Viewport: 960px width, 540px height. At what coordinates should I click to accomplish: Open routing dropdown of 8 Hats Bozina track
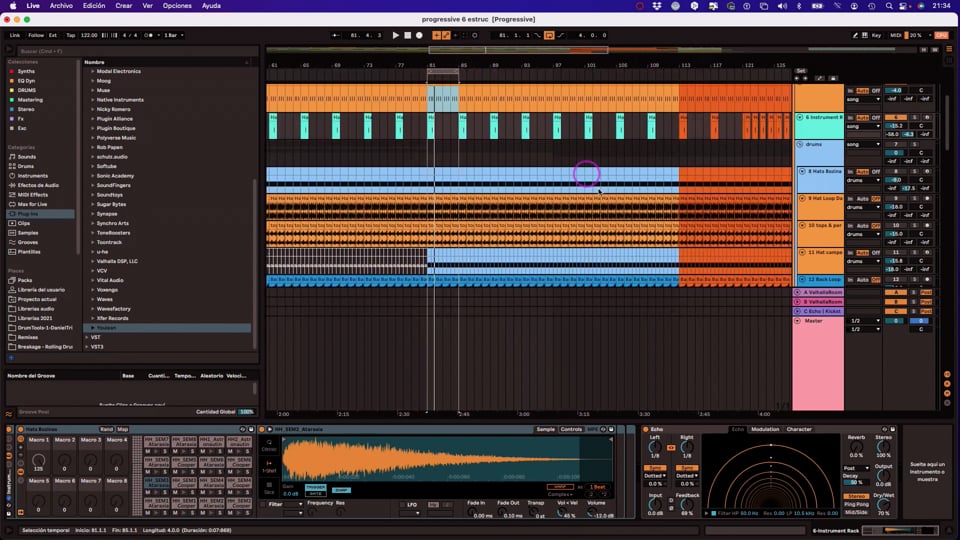coord(863,181)
